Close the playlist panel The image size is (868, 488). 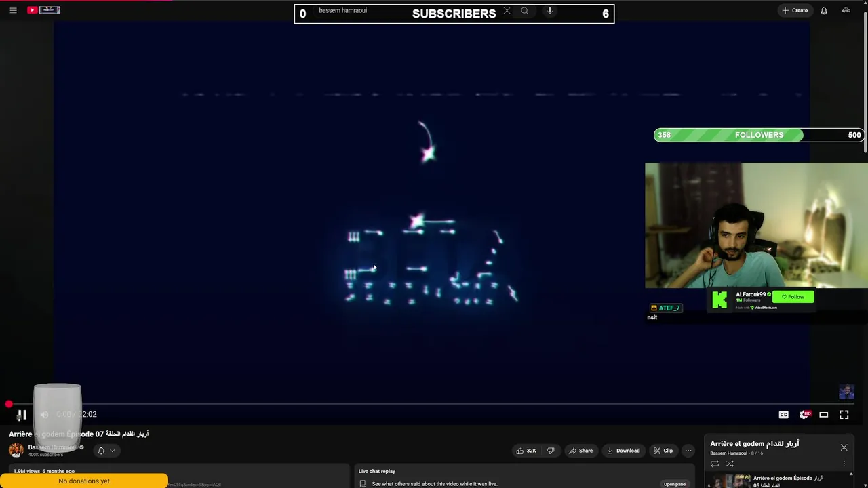844,448
